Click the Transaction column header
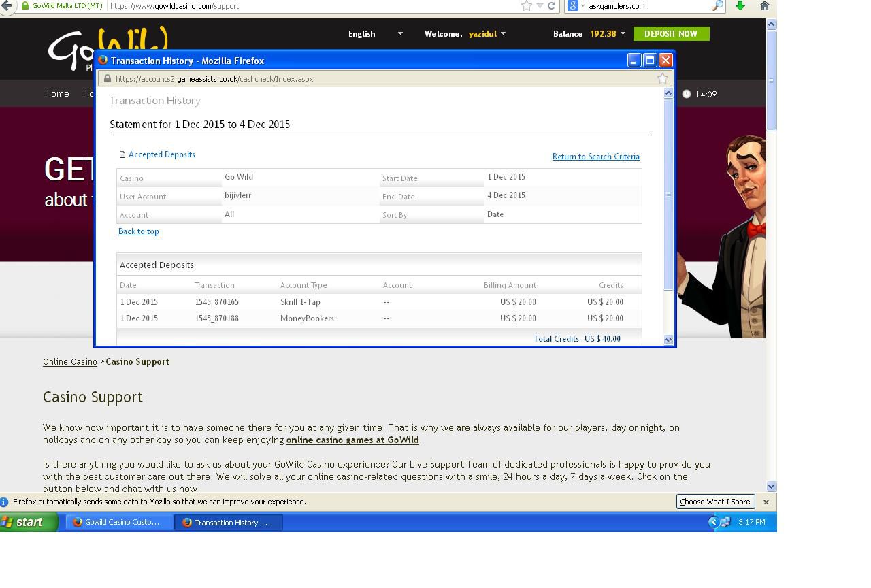This screenshot has width=871, height=588. (x=214, y=285)
